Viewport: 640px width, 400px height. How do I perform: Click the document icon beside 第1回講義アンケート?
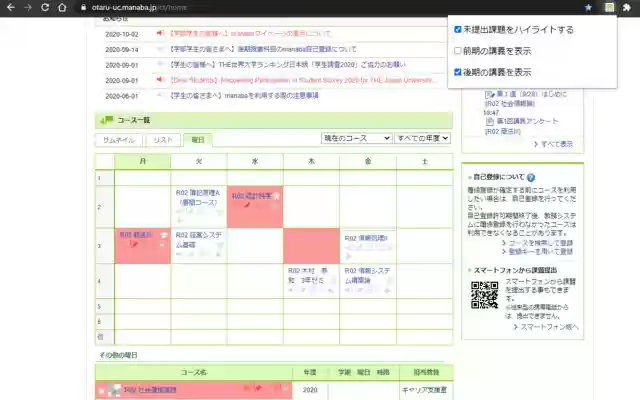pos(490,121)
